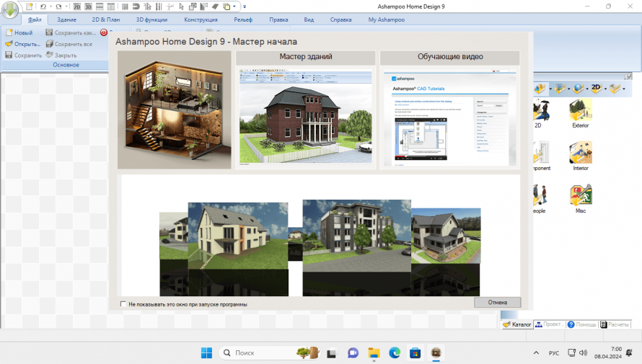Open the Мастер зданий wizard thumbnail
Viewport: 642px width, 364px height.
[305, 115]
